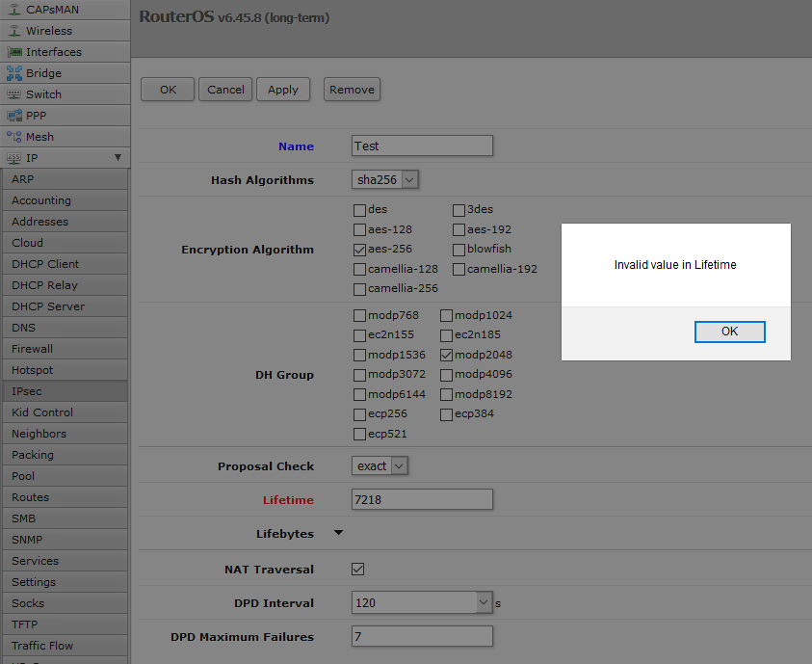This screenshot has width=812, height=664.
Task: Open the ARP submenu item
Action: pyautogui.click(x=65, y=179)
